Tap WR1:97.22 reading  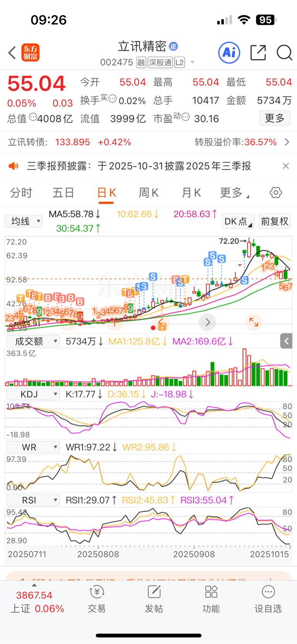tap(91, 447)
